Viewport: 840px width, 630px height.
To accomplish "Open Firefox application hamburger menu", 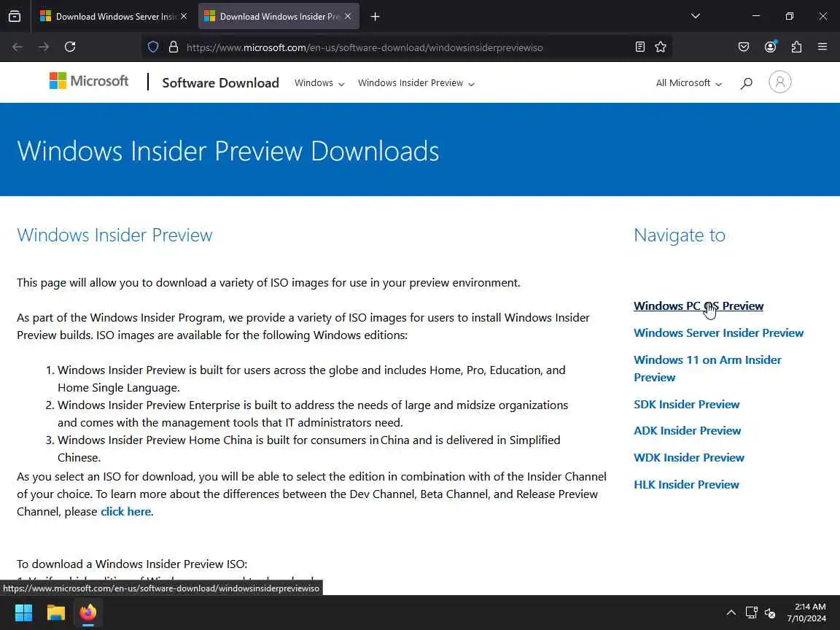I will pos(822,47).
